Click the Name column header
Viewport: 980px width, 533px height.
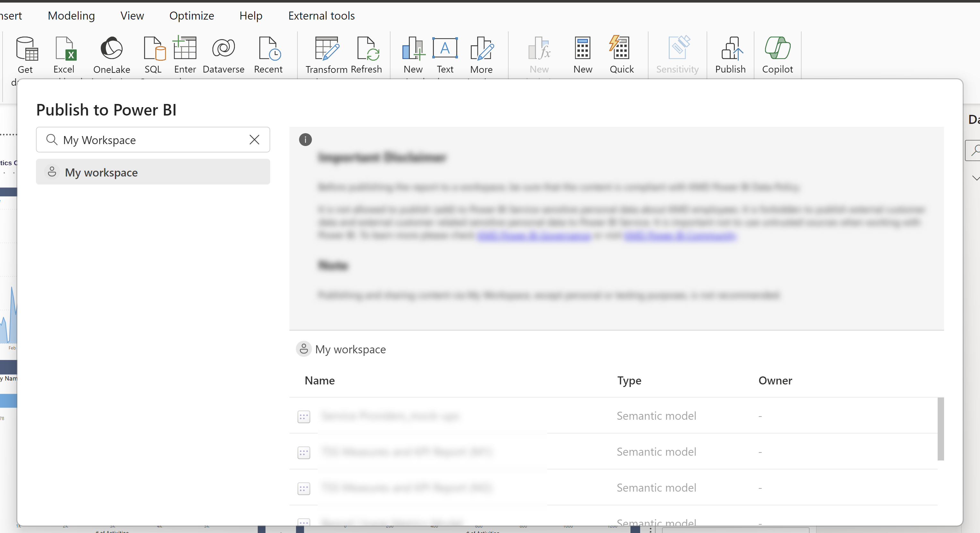tap(320, 381)
